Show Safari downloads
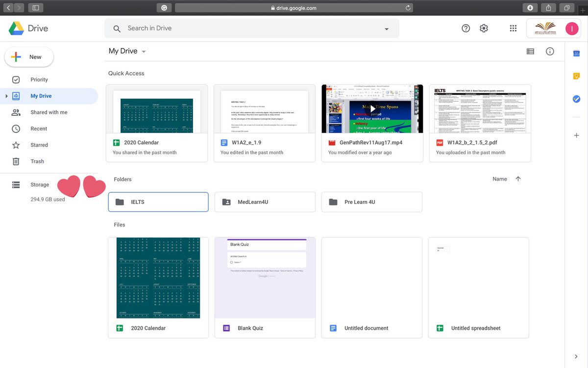Screen dimensions: 588x368 530,8
